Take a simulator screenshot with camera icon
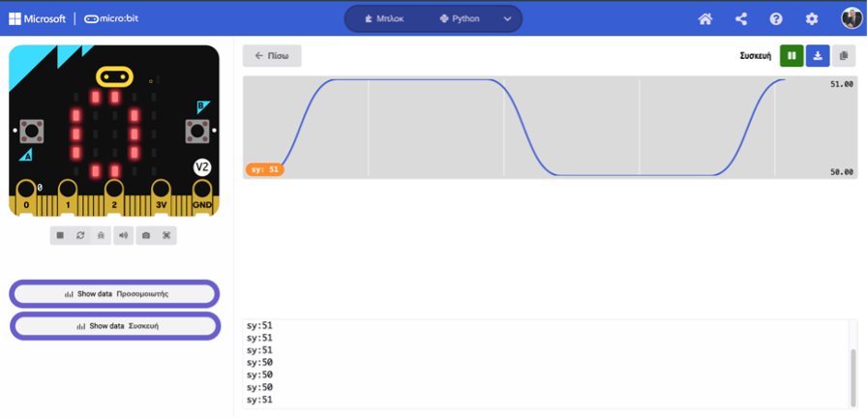 point(146,235)
